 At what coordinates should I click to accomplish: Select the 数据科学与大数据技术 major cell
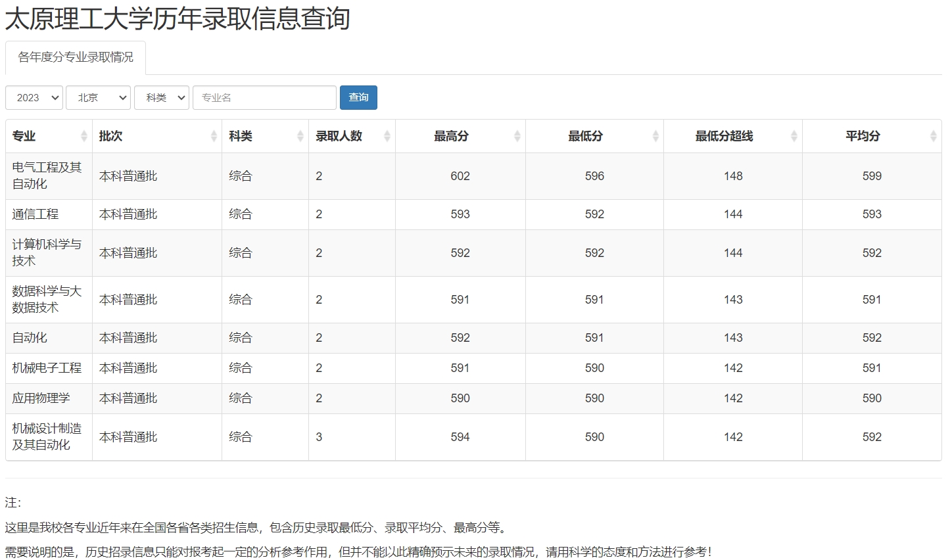[x=49, y=300]
